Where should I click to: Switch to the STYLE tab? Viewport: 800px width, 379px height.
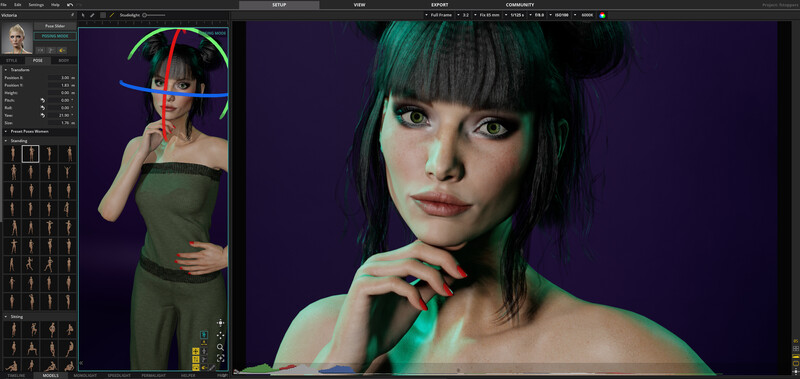(12, 60)
